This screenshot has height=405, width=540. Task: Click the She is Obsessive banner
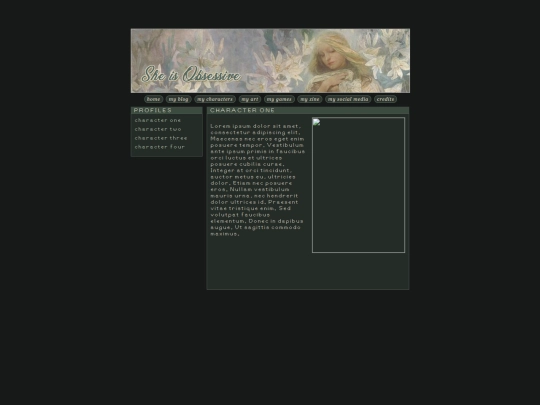tap(270, 61)
